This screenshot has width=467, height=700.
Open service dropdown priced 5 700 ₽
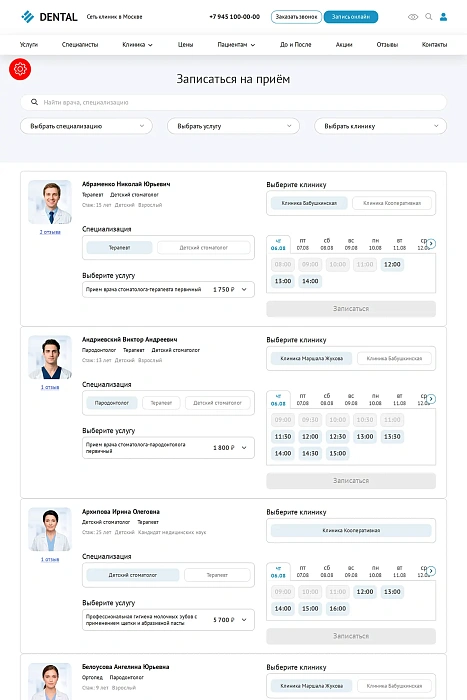click(168, 620)
